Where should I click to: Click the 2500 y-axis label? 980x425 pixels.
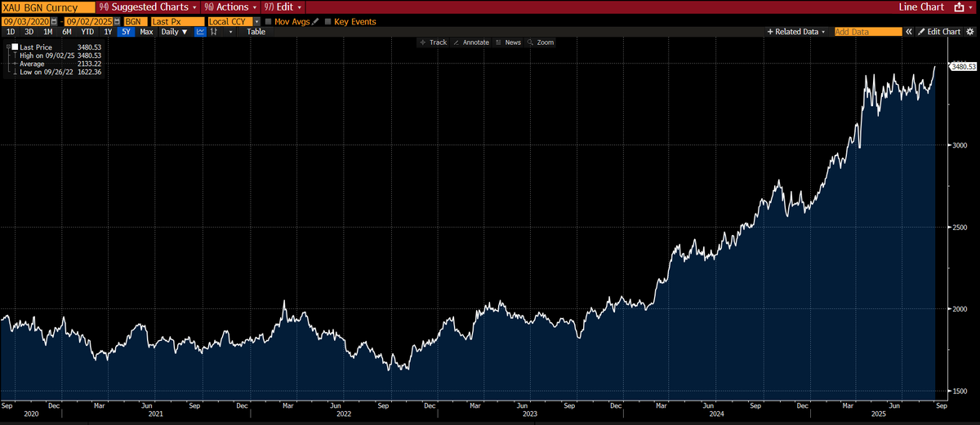(x=959, y=227)
